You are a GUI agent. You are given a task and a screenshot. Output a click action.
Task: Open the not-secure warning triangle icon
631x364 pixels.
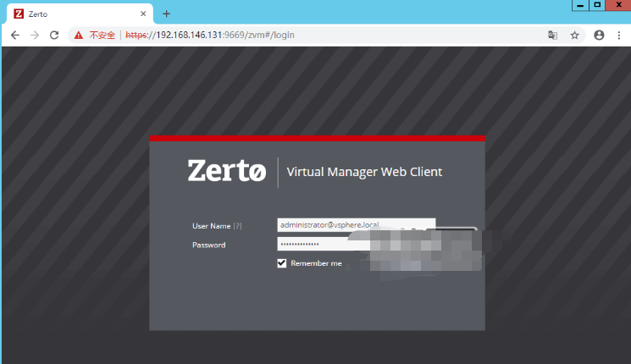(79, 35)
